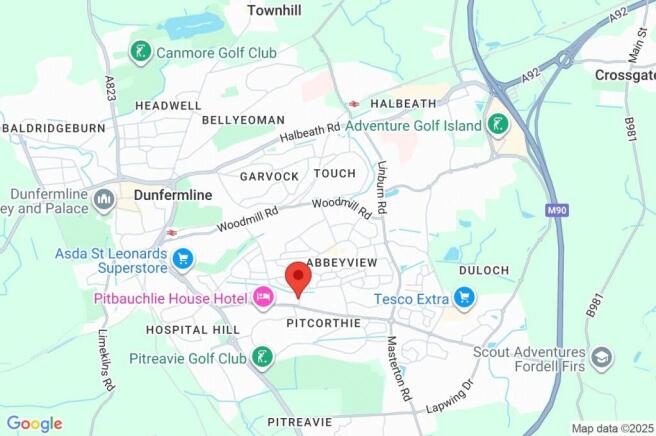Click the Dunfermline city label

(173, 195)
